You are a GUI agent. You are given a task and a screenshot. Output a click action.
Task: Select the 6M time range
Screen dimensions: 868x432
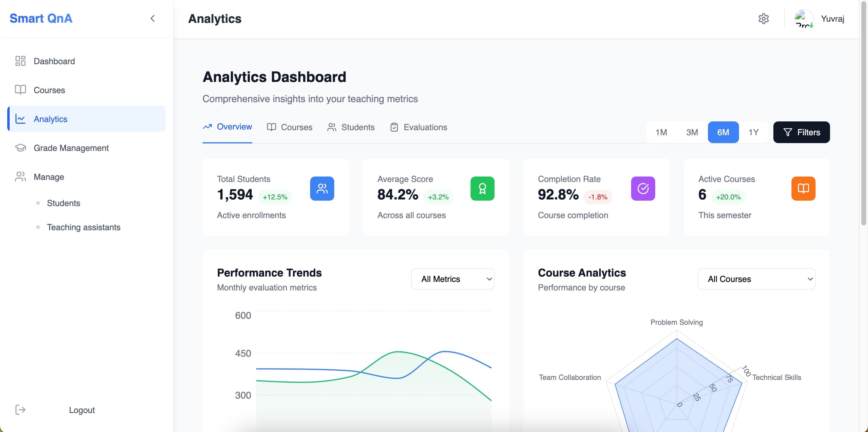[723, 132]
